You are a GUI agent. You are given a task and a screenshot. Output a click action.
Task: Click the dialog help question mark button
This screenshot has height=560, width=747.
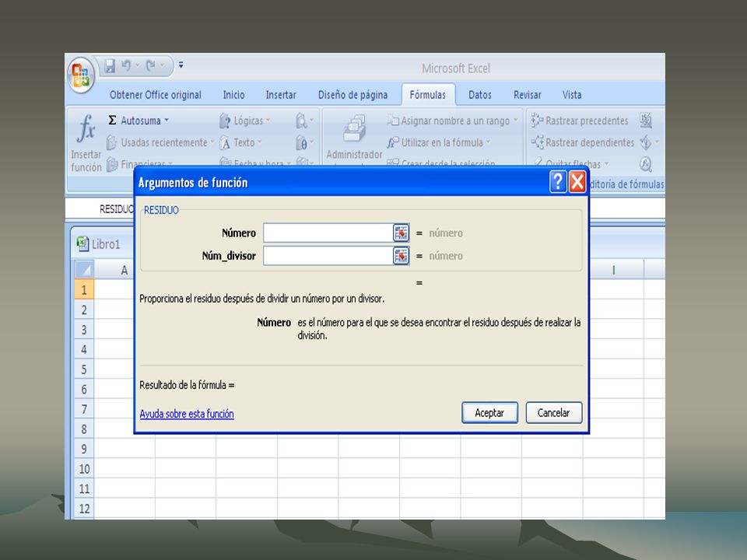(x=558, y=182)
